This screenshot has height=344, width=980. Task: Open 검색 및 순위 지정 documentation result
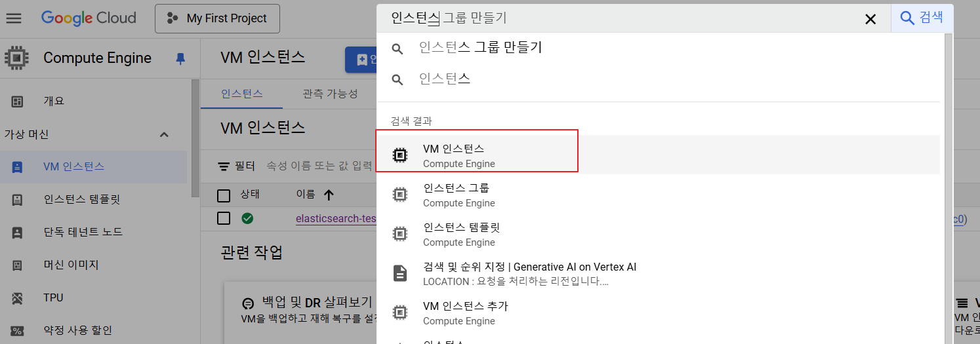point(659,273)
